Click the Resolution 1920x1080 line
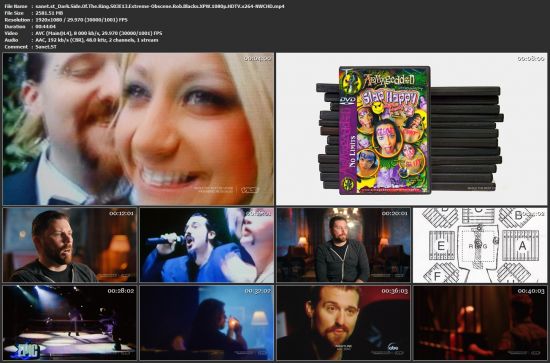 coord(66,20)
